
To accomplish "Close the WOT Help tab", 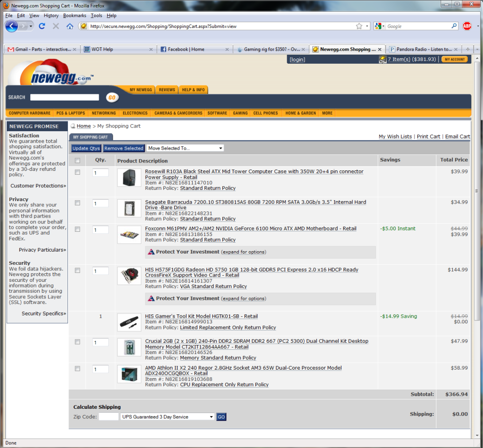I will [x=151, y=49].
